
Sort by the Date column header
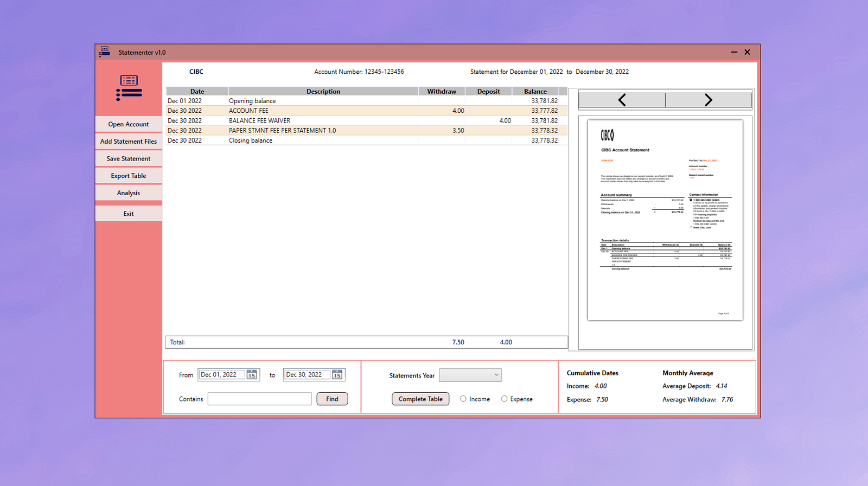pyautogui.click(x=197, y=91)
